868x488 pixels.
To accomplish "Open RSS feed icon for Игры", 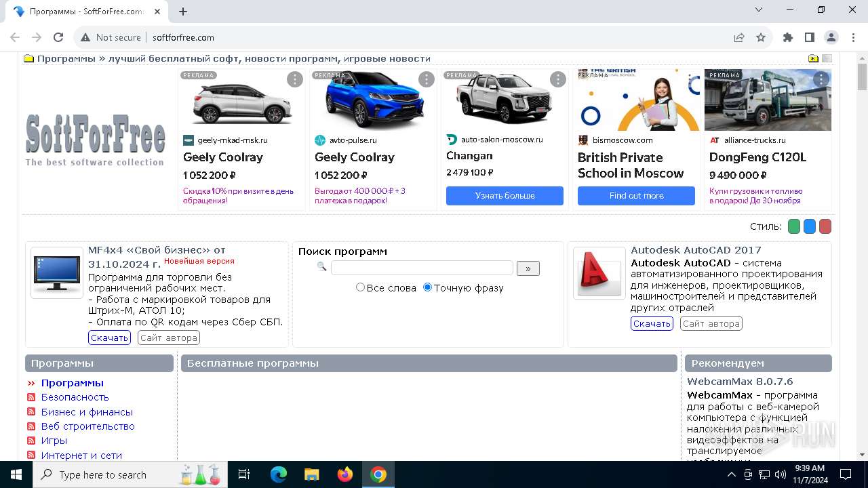I will pyautogui.click(x=31, y=441).
